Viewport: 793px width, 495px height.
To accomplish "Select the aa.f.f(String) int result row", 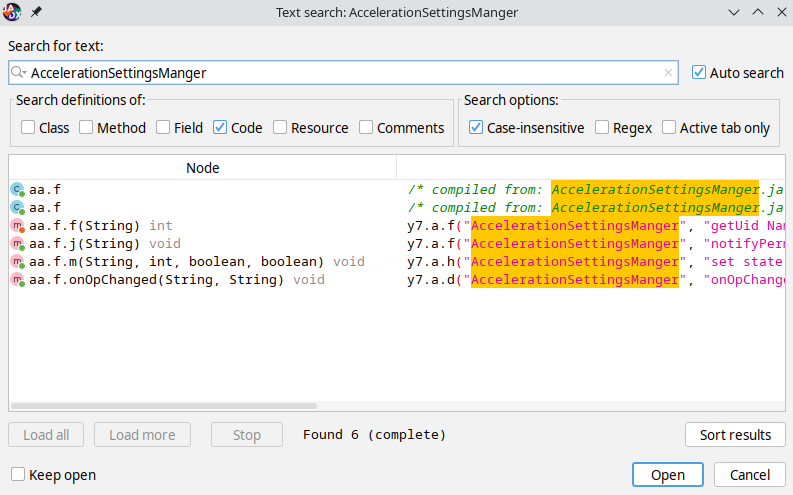I will tap(397, 226).
